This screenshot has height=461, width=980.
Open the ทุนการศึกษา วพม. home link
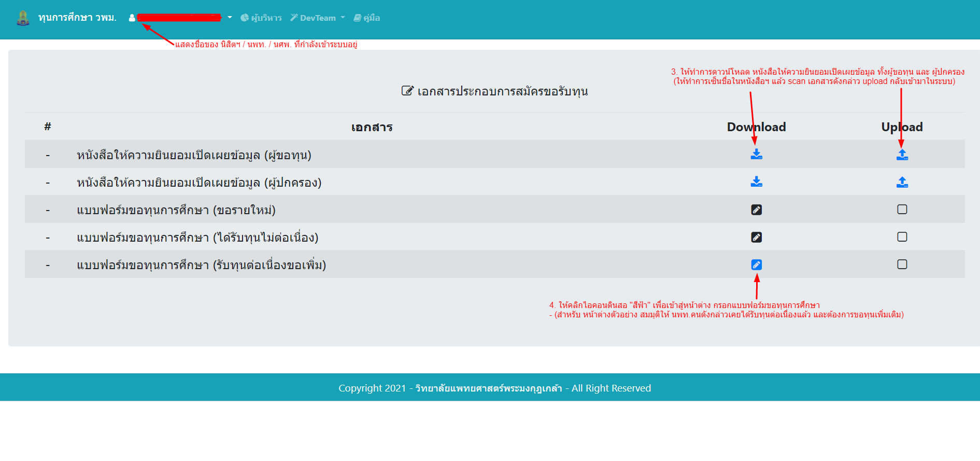[x=77, y=18]
